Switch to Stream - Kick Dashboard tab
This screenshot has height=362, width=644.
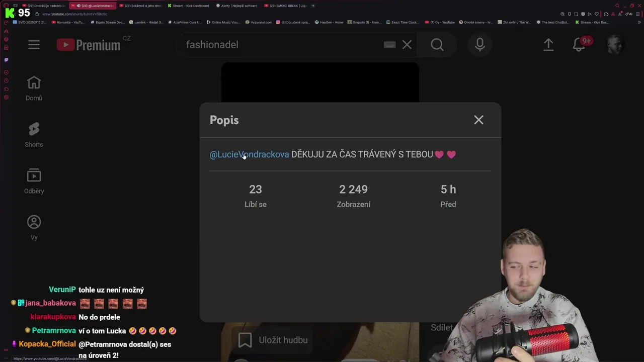[188, 6]
